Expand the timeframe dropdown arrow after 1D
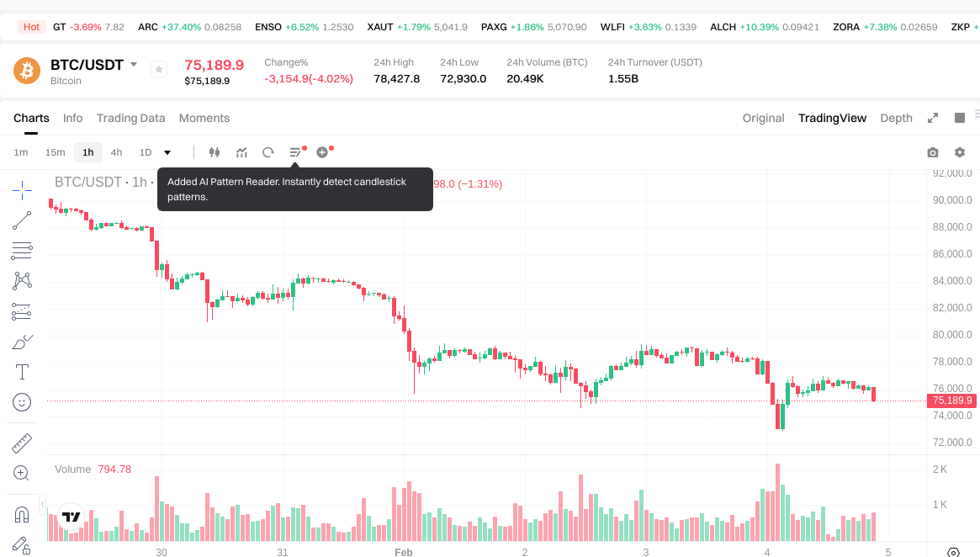980x557 pixels. [167, 152]
